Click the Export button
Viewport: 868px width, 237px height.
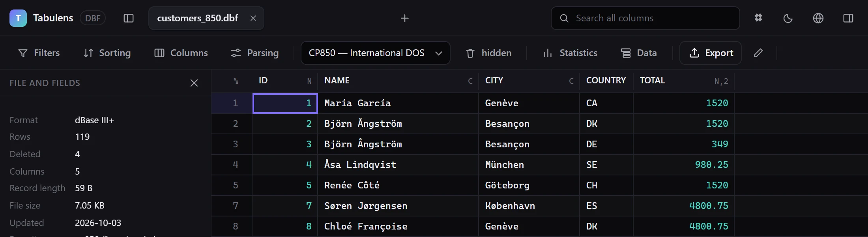(711, 53)
